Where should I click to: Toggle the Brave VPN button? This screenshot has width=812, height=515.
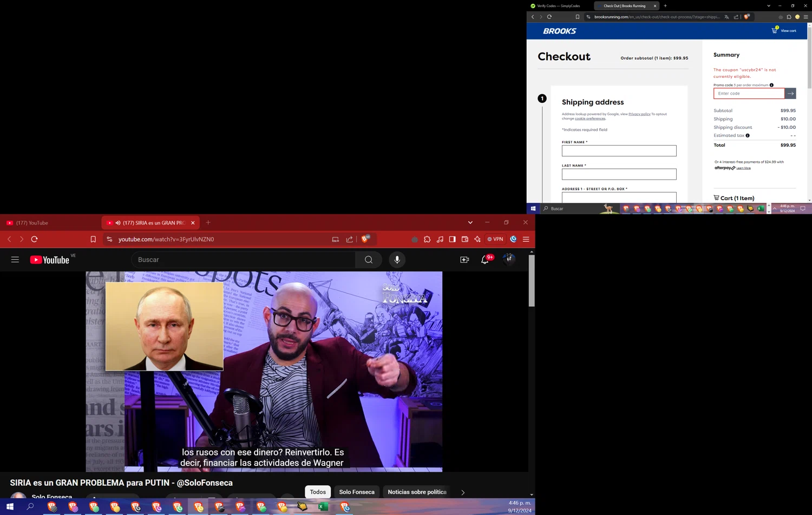pos(495,239)
